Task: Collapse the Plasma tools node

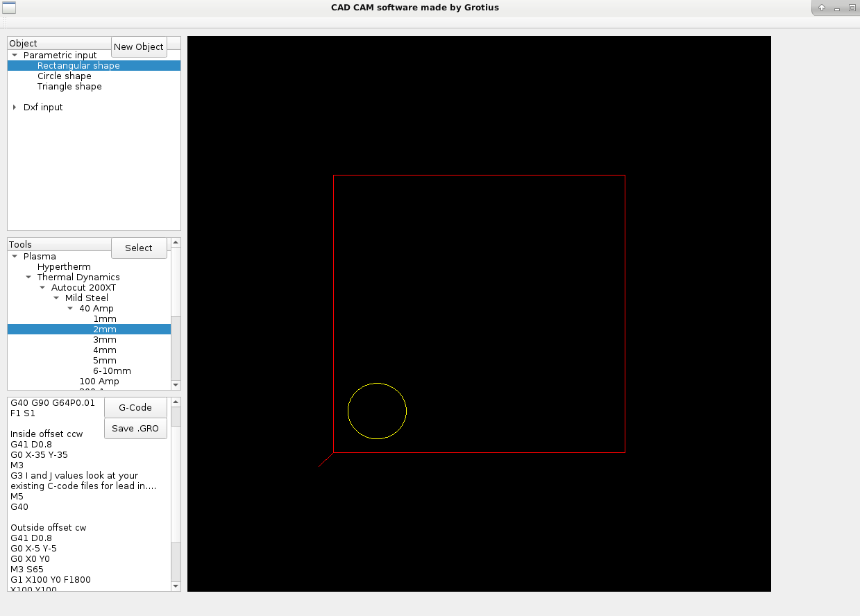Action: click(x=15, y=256)
